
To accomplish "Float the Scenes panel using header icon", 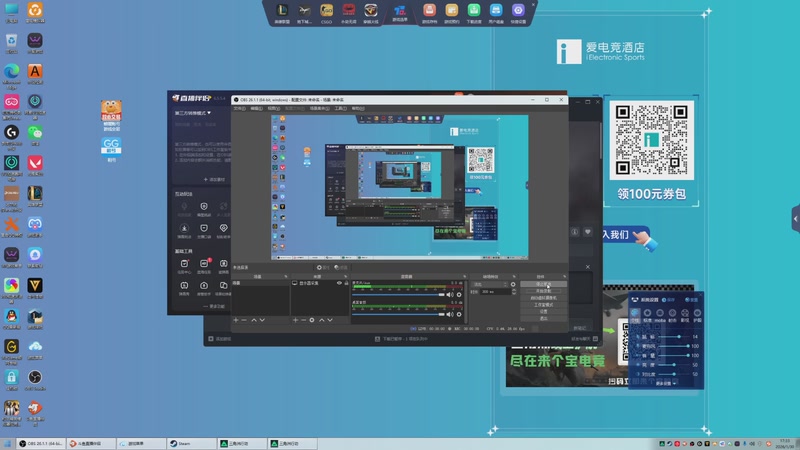I will pos(286,277).
